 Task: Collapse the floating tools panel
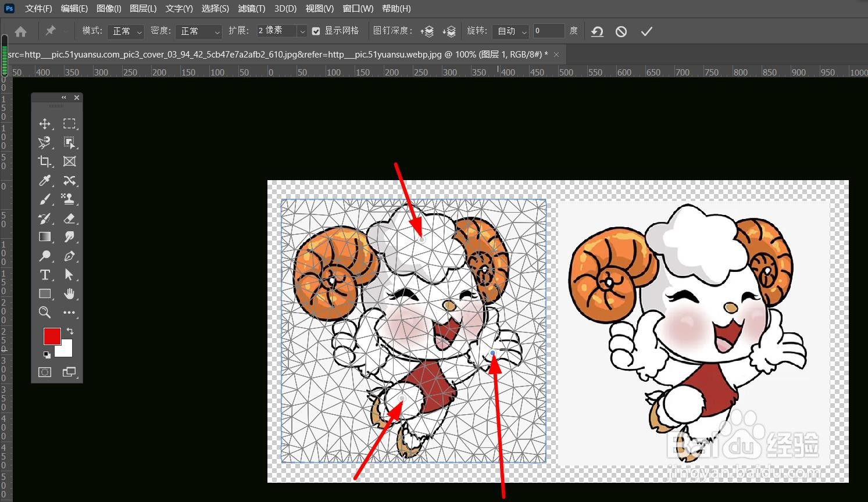64,98
